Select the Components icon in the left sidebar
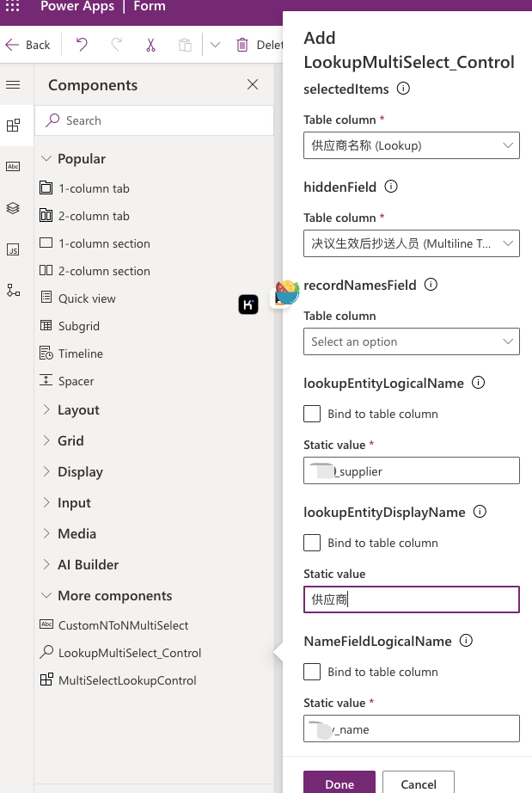The width and height of the screenshot is (532, 793). (x=13, y=124)
